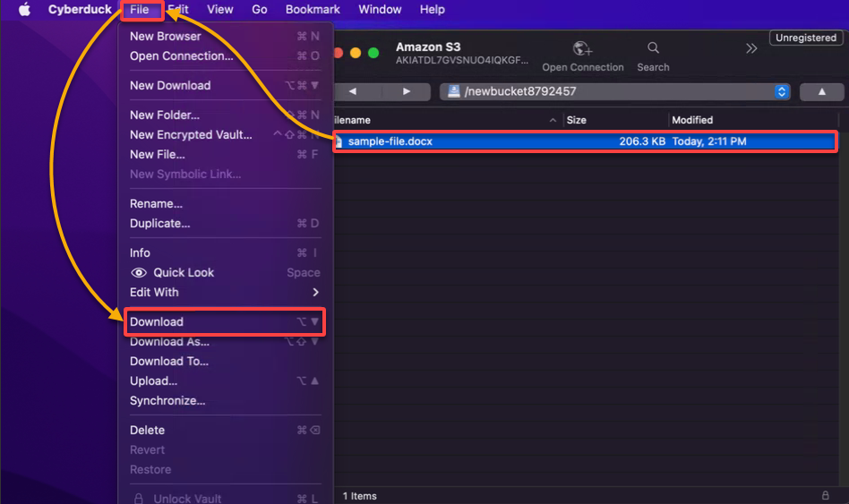Screen dimensions: 849x504
Task: Open the Window menu
Action: [380, 9]
